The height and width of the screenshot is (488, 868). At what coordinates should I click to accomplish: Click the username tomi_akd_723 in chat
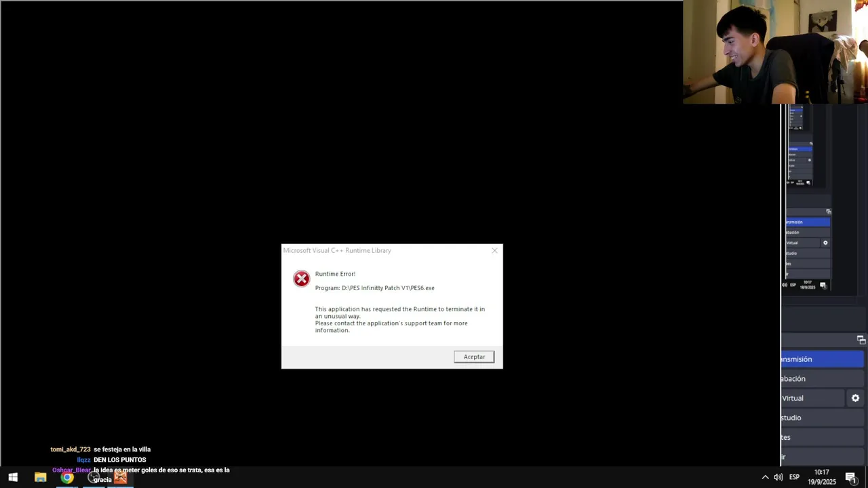click(70, 449)
